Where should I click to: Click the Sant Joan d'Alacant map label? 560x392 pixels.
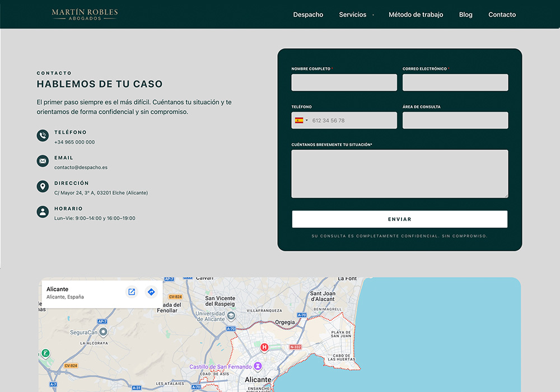pos(323,296)
